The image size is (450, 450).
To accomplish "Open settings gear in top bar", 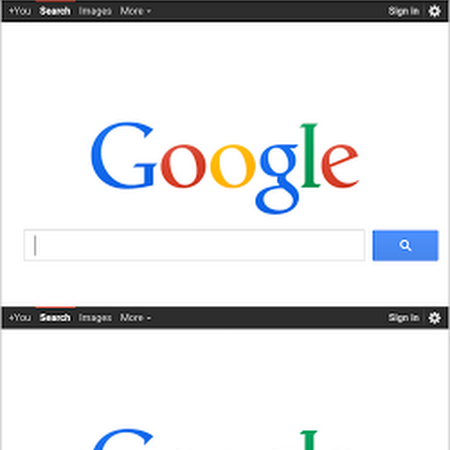I will point(434,11).
